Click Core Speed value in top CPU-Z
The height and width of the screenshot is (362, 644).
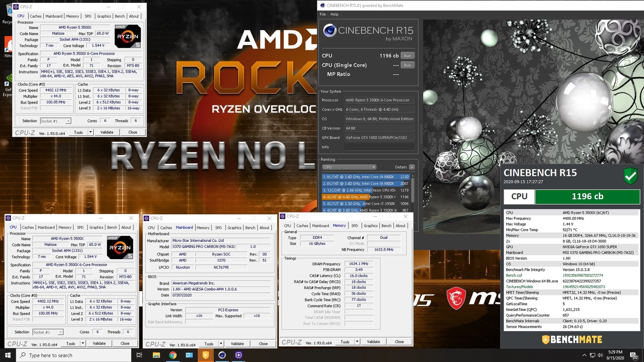56,90
